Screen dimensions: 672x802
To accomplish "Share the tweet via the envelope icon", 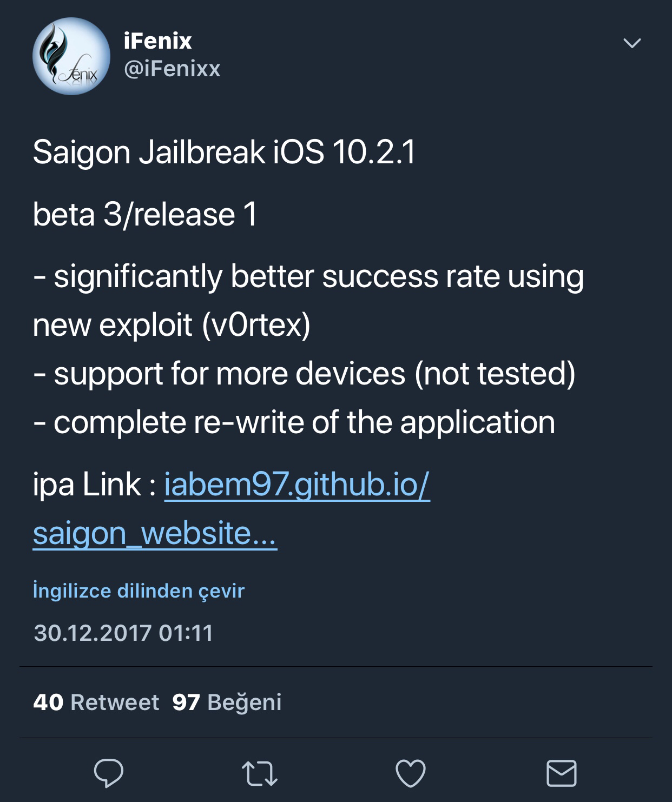I will (562, 773).
